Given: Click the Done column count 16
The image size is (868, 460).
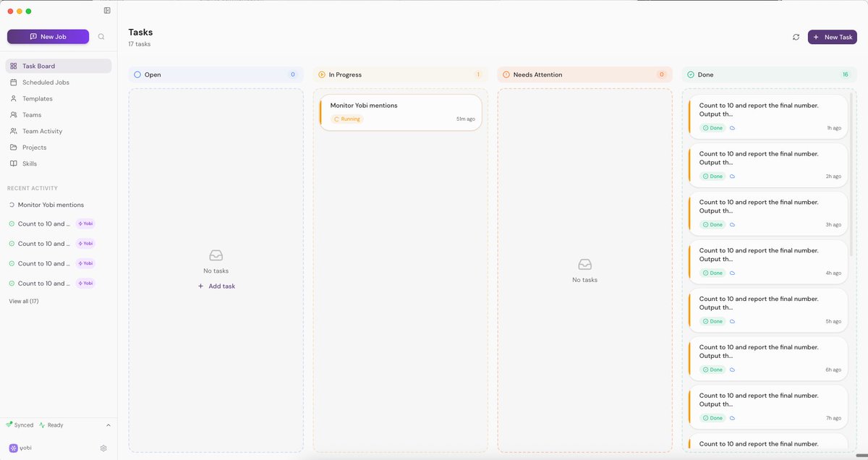Looking at the screenshot, I should [x=845, y=74].
